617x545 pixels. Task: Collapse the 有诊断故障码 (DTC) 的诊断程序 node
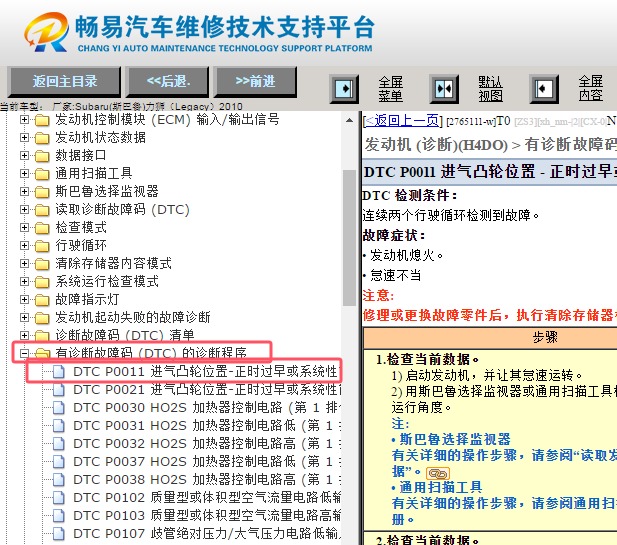(x=24, y=353)
